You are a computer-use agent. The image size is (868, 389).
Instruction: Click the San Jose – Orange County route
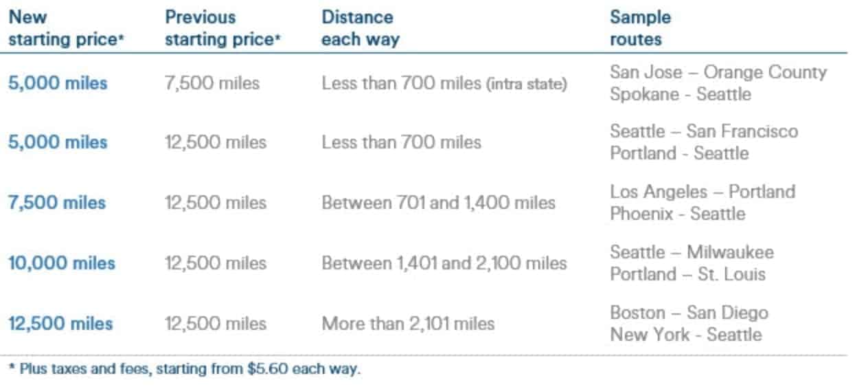(x=718, y=72)
